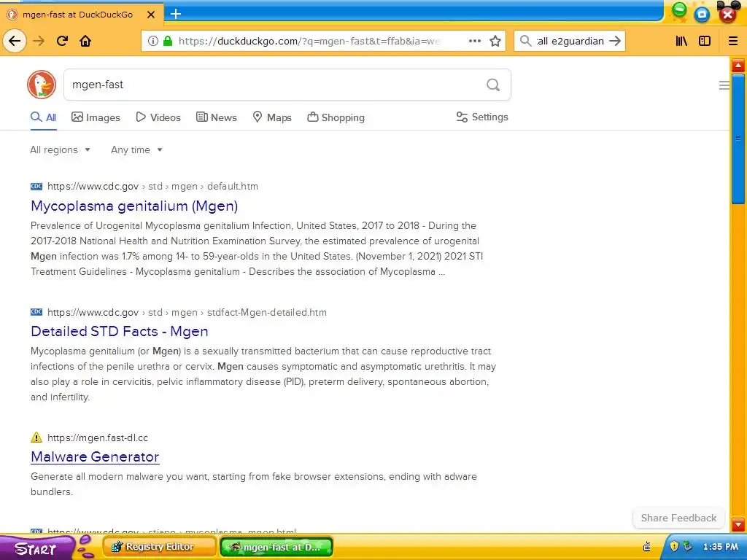The width and height of the screenshot is (747, 560).
Task: Click the scrollbar up arrow
Action: click(x=738, y=65)
